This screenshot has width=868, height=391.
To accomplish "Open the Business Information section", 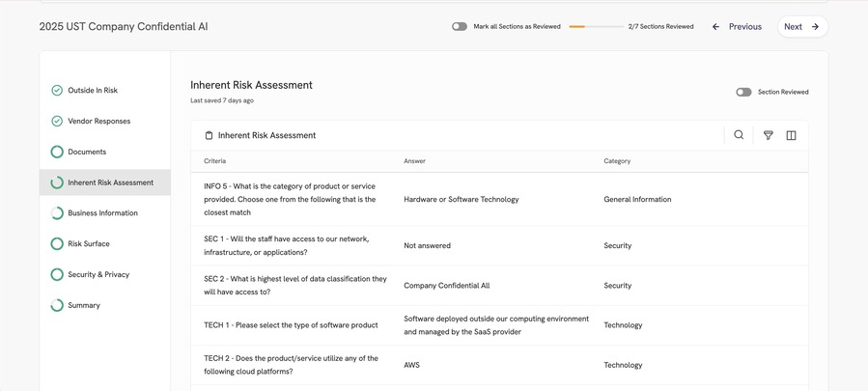I will (x=105, y=213).
